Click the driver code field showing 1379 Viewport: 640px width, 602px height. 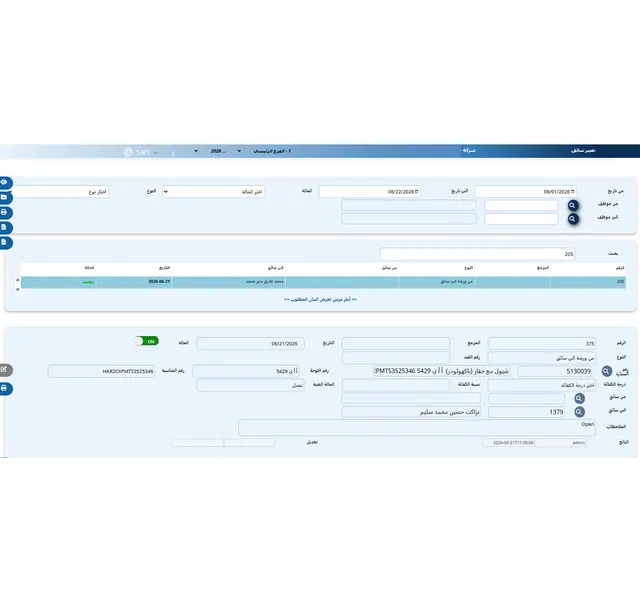[x=527, y=412]
